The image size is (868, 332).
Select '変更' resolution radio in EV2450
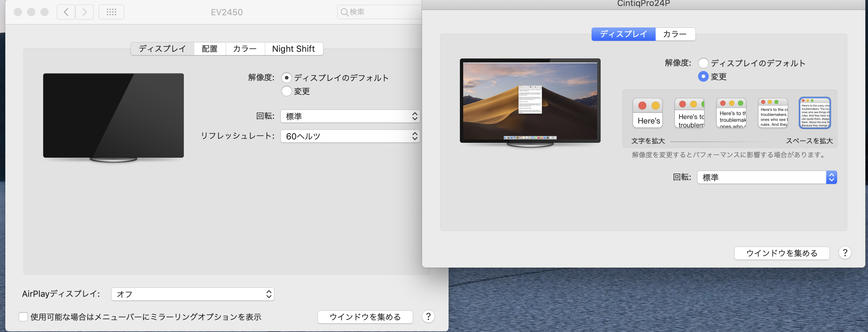coord(286,91)
